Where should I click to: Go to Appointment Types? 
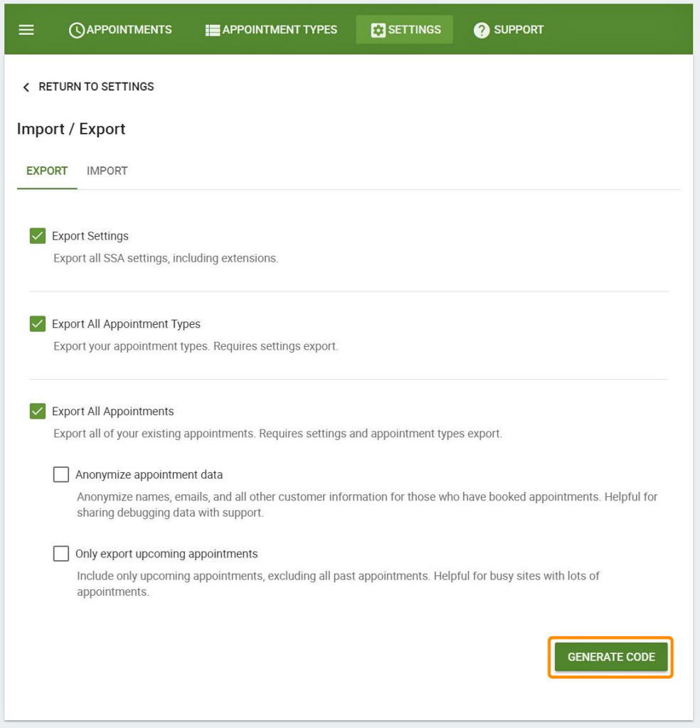pos(272,30)
